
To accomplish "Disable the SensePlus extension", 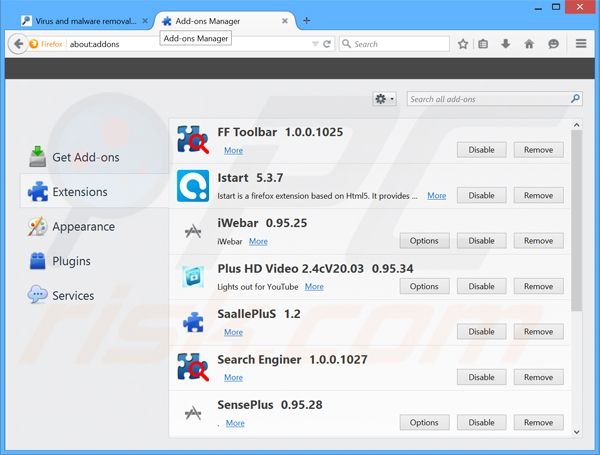I will 481,422.
